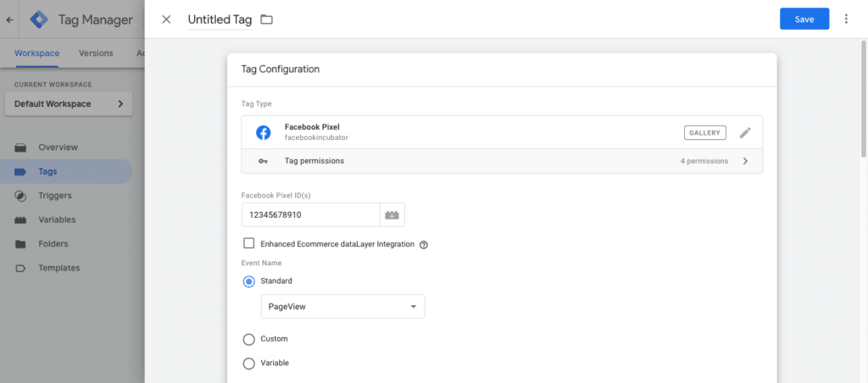868x383 pixels.
Task: Click the Tag Manager diamond logo
Action: point(39,19)
